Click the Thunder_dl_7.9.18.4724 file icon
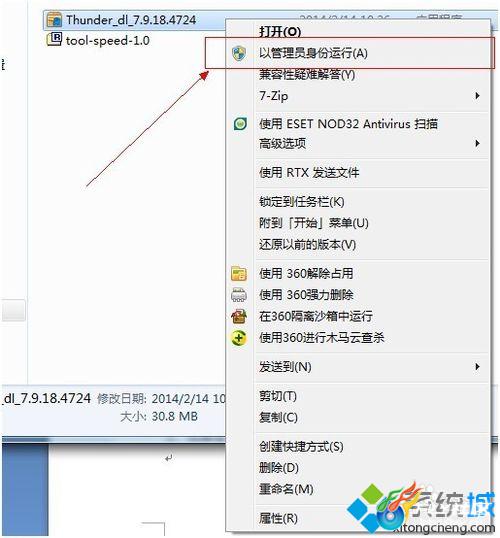 click(54, 20)
